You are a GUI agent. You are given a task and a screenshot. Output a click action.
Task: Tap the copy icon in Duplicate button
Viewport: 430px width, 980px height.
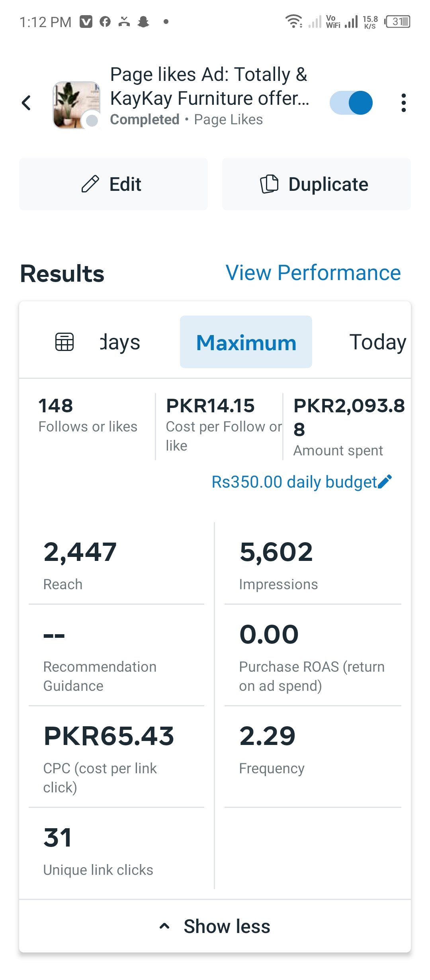click(x=269, y=184)
